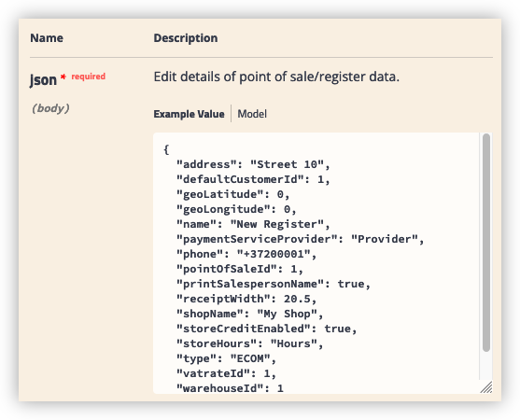Screen dimensions: 520x420
Task: Click the vertical scrollbar in the JSON box
Action: [486, 243]
